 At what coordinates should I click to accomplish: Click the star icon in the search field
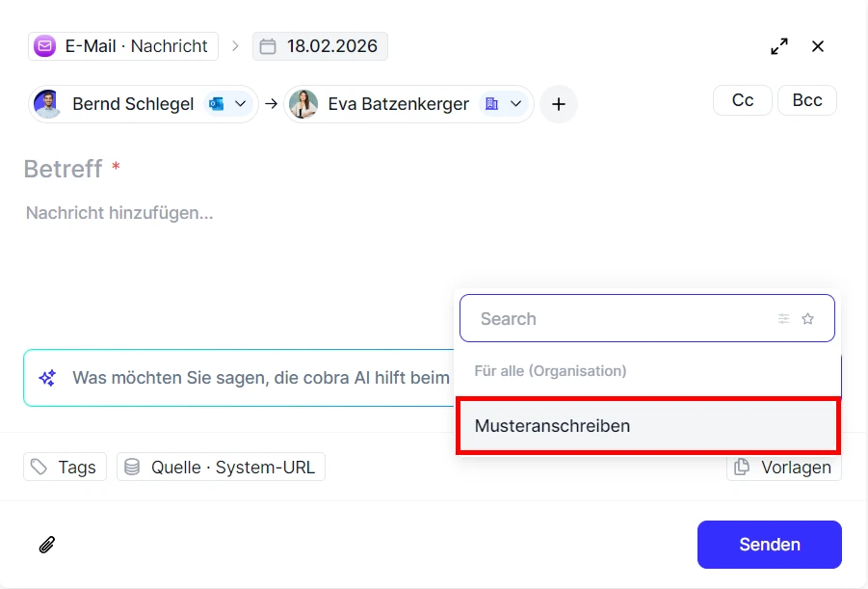(x=808, y=318)
